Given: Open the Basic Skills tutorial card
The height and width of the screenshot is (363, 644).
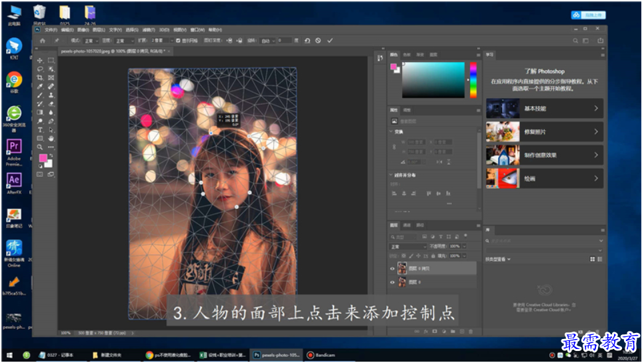Looking at the screenshot, I should pyautogui.click(x=544, y=109).
